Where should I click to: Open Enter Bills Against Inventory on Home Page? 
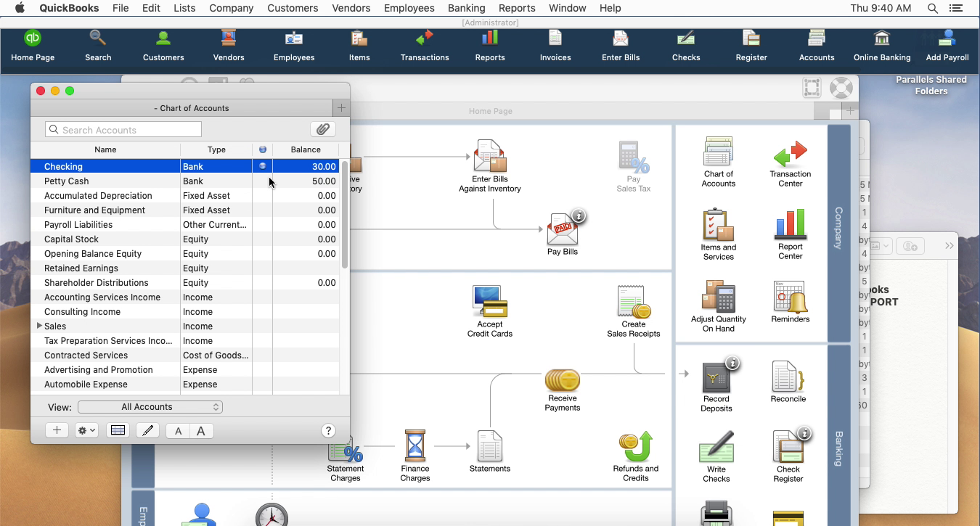490,166
